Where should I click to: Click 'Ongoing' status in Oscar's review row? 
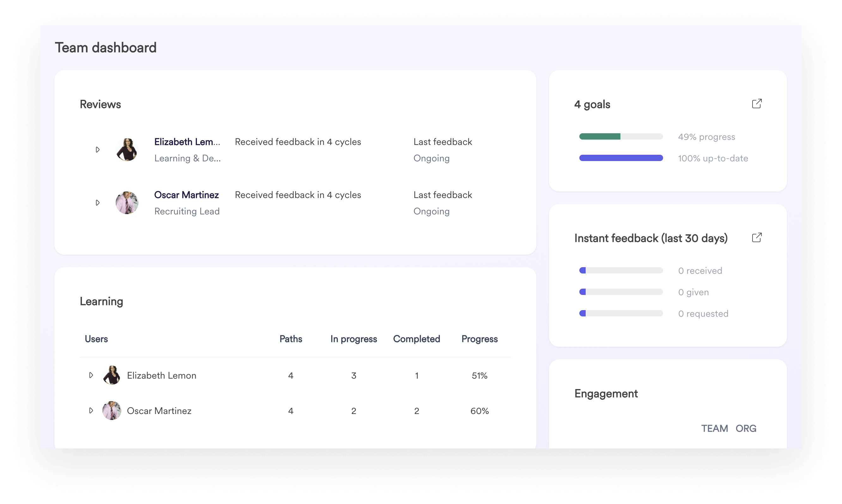tap(431, 211)
